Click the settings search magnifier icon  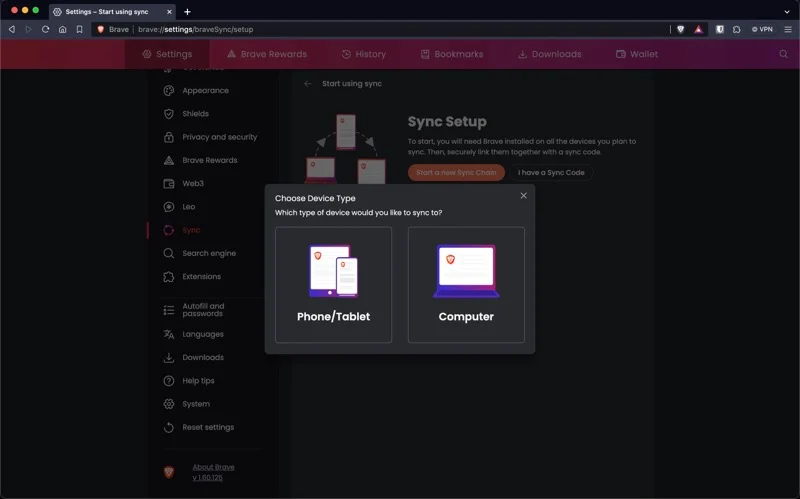[x=783, y=54]
